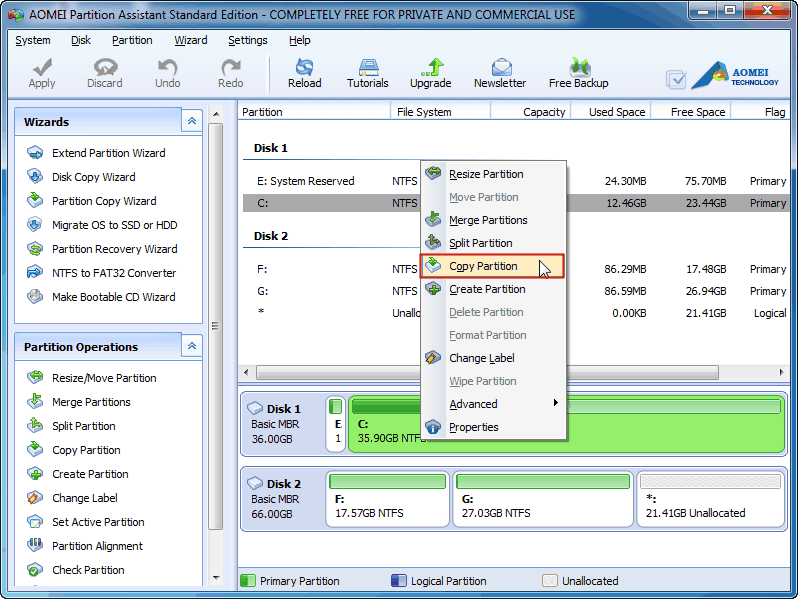Sort by the Free Space column header

(691, 112)
